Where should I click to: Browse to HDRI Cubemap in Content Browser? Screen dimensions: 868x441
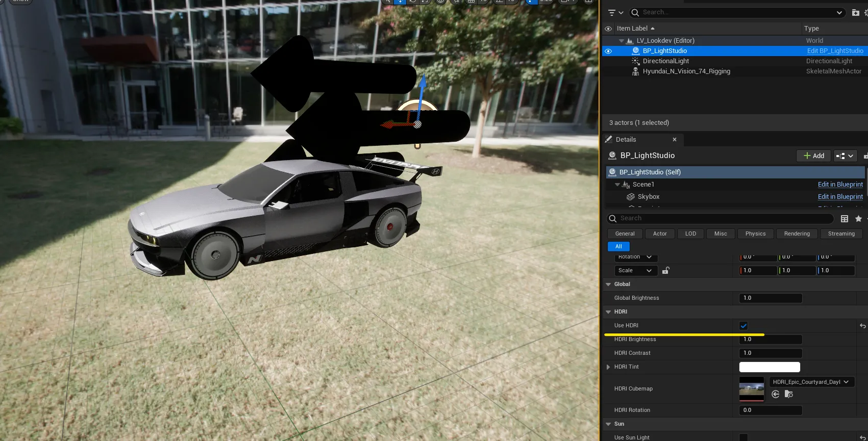pyautogui.click(x=789, y=394)
